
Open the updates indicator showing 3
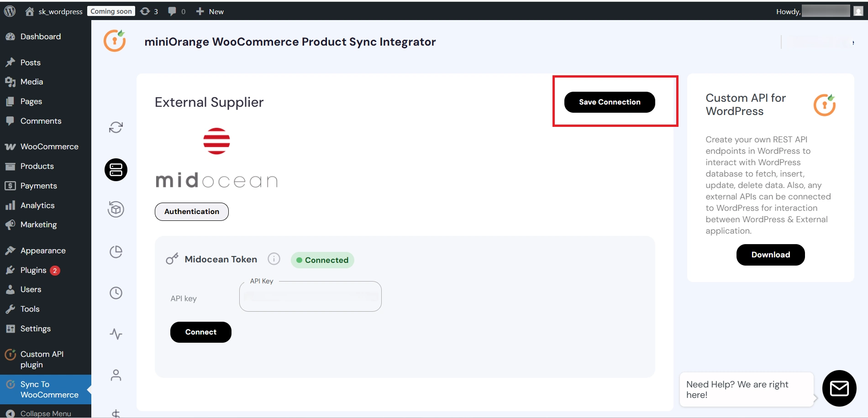click(149, 11)
